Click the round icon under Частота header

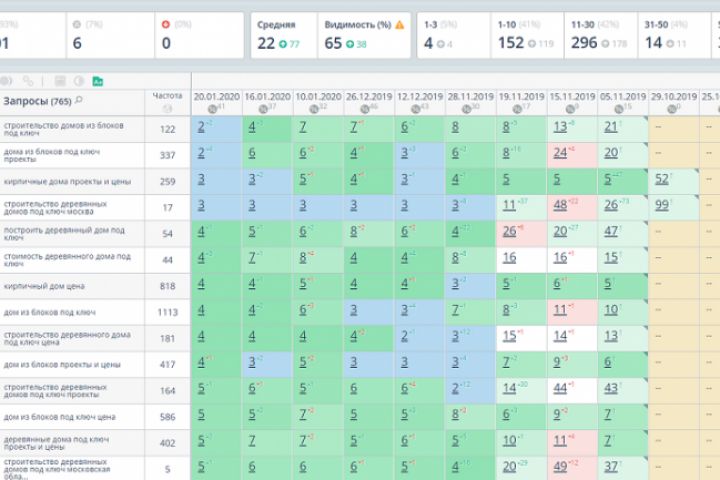(x=167, y=108)
